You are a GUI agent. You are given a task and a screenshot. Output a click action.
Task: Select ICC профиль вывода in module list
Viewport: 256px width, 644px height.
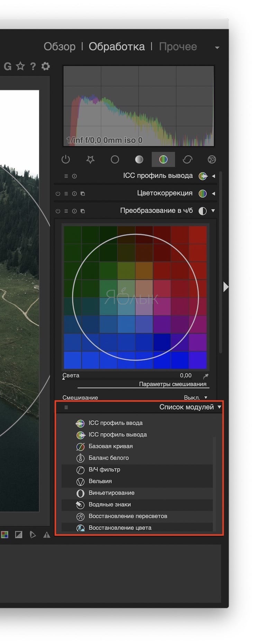click(137, 435)
